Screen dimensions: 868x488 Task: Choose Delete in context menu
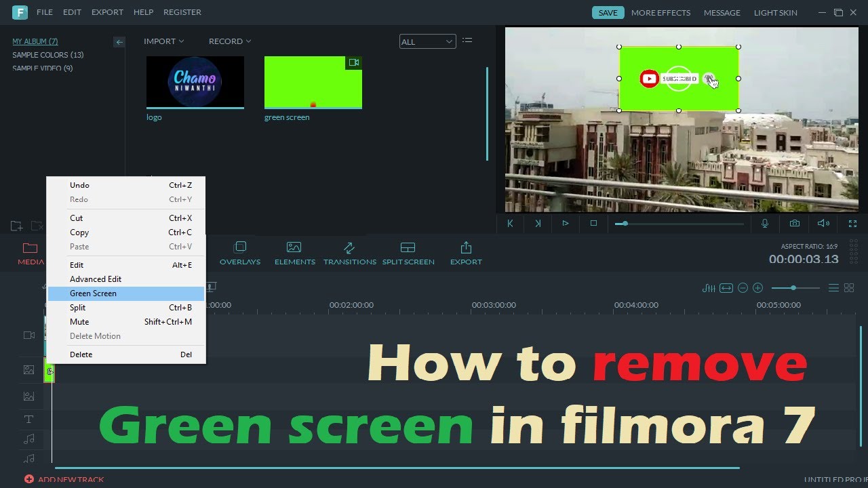pos(126,354)
